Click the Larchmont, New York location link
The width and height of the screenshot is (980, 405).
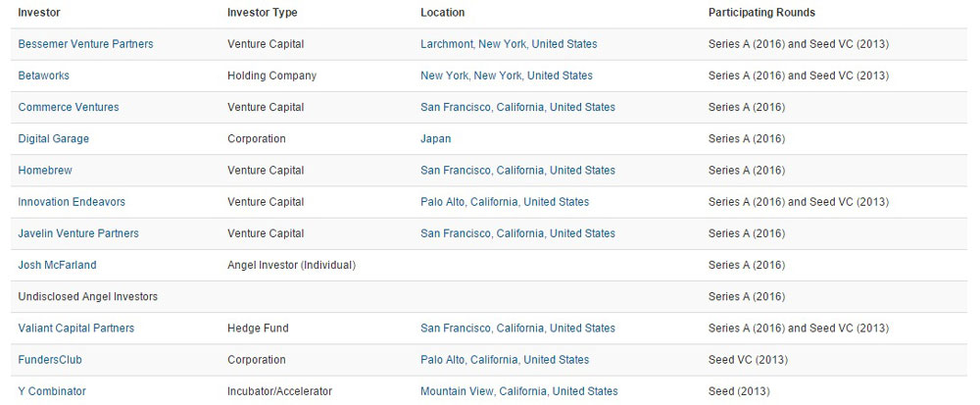pyautogui.click(x=509, y=44)
